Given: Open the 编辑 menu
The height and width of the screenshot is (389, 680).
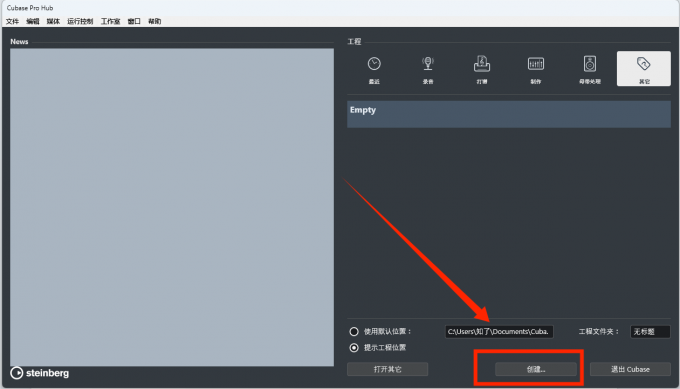Looking at the screenshot, I should click(33, 21).
